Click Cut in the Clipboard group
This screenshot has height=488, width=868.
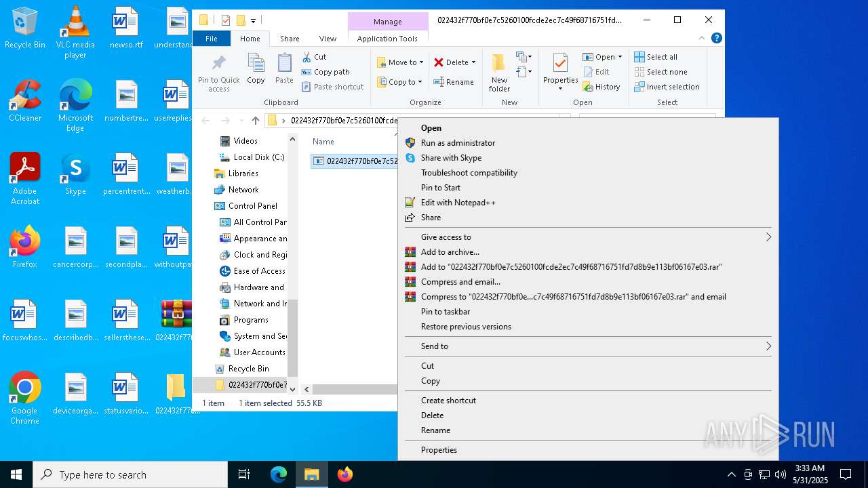tap(314, 57)
